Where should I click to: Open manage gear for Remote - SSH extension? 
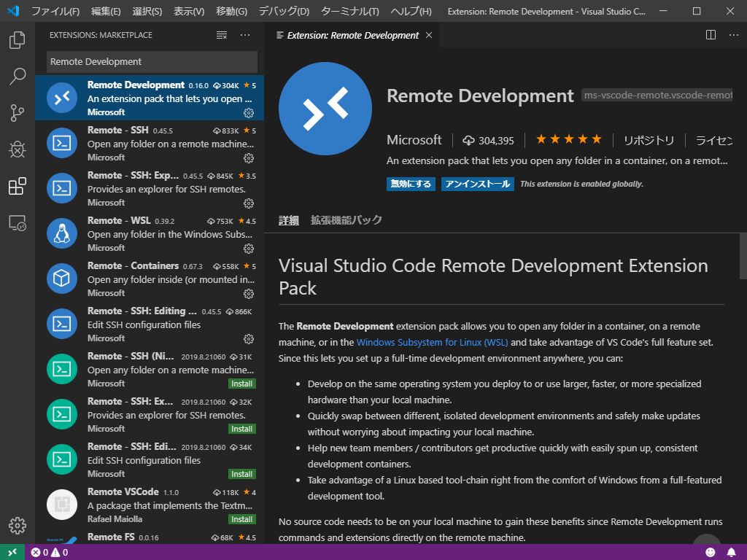[249, 158]
